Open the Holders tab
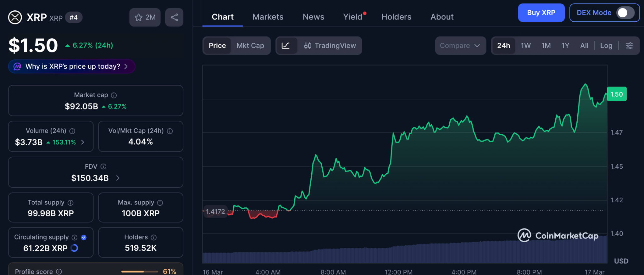 click(x=396, y=17)
